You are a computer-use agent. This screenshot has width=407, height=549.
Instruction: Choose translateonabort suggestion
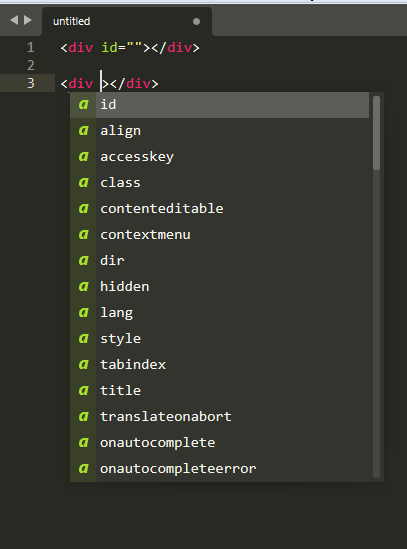[220, 417]
